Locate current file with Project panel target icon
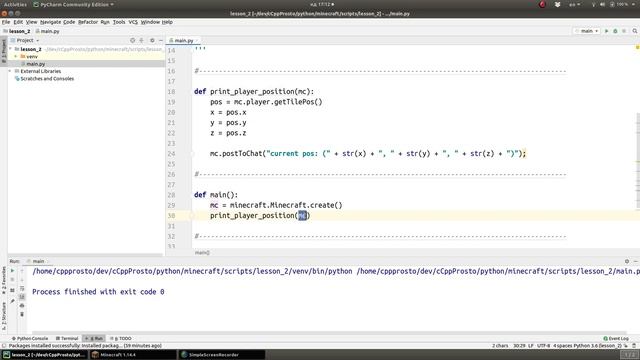 point(132,40)
